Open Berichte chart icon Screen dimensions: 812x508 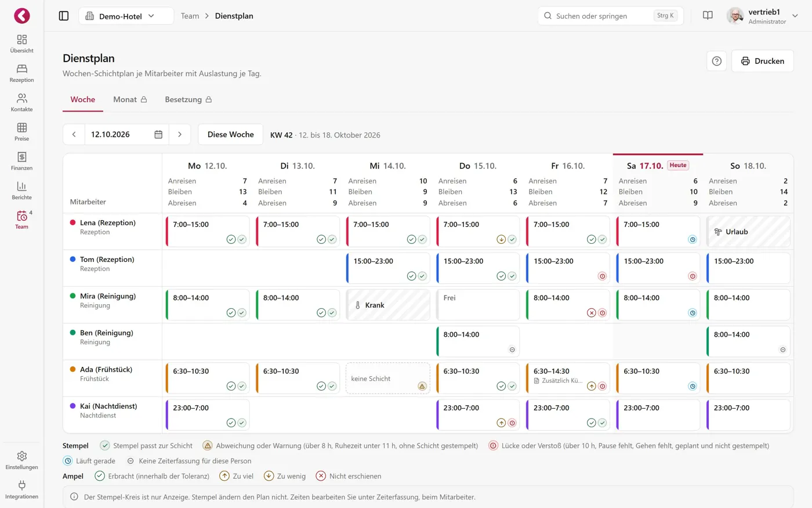click(x=21, y=186)
